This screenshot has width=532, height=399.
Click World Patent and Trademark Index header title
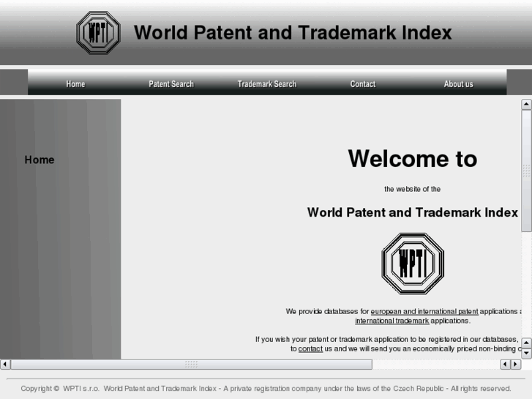click(293, 33)
